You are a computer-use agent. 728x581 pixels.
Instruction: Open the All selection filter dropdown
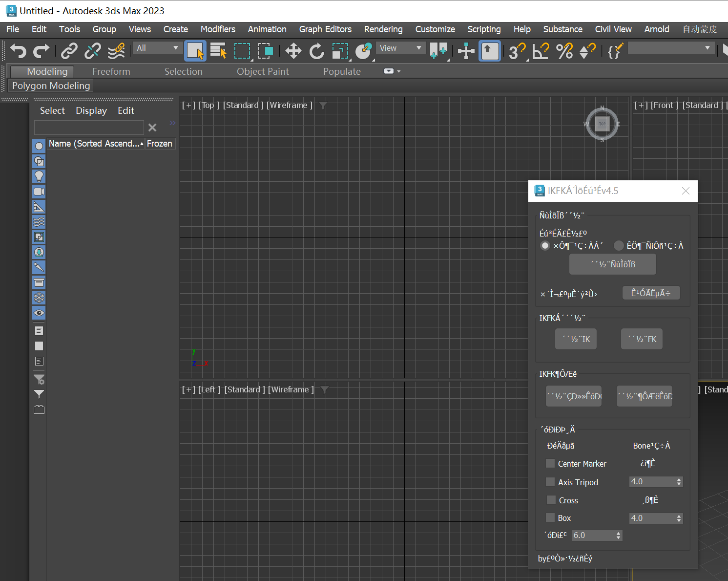[x=157, y=48]
